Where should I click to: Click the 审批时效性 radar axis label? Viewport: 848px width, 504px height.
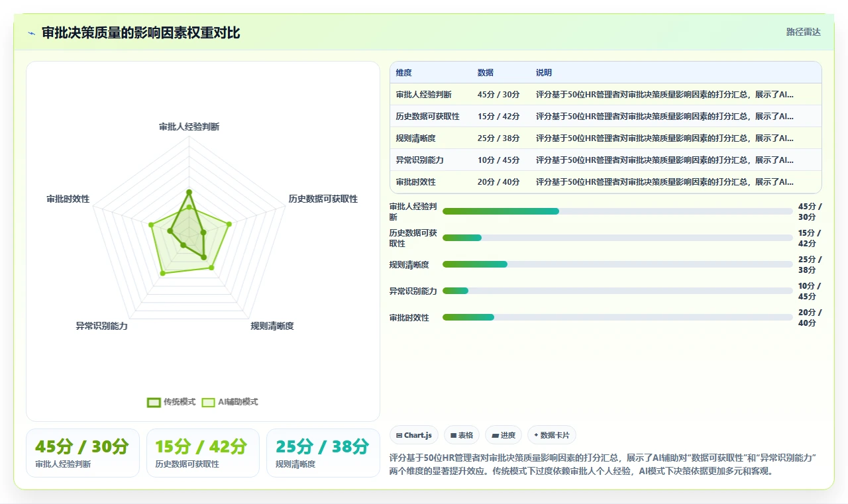68,199
